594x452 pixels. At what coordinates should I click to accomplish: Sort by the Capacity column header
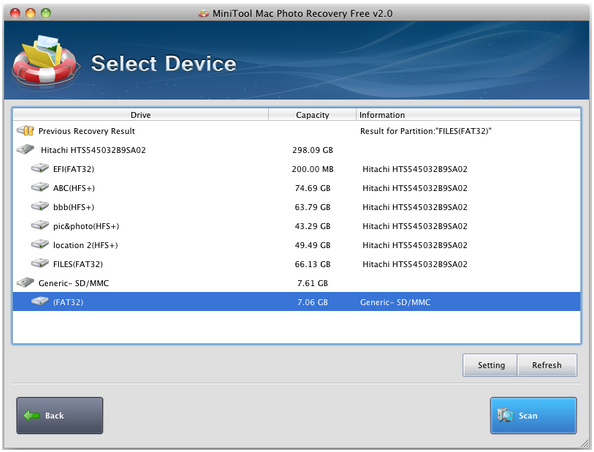pos(313,115)
